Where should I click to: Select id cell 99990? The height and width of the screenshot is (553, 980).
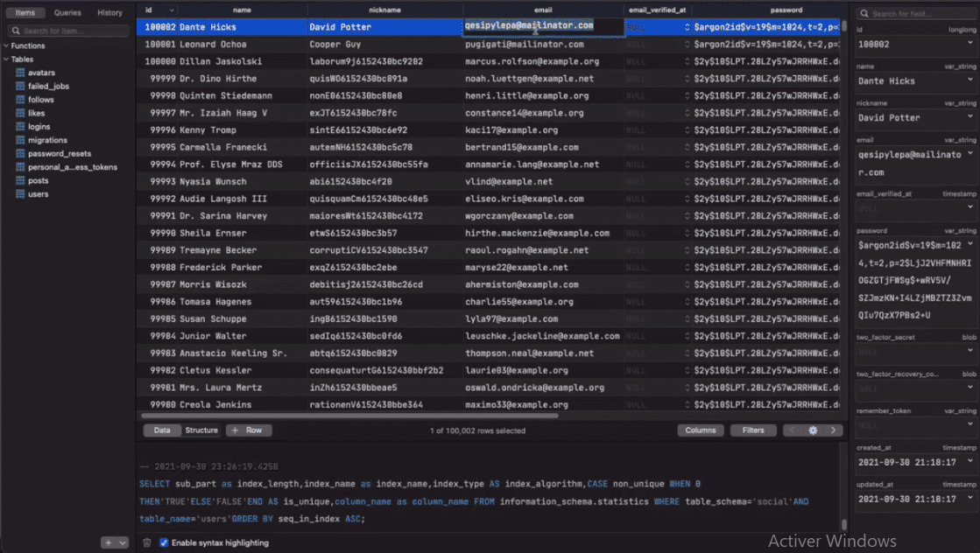[163, 234]
